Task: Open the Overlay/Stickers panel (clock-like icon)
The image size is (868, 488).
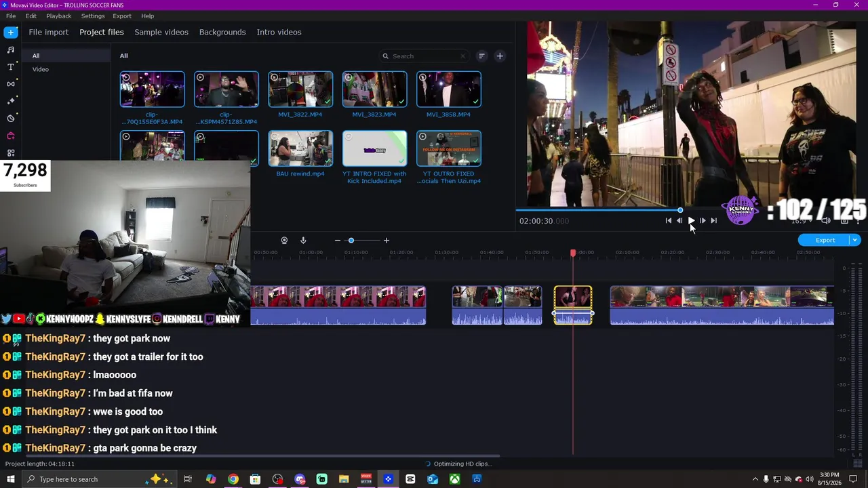Action: pyautogui.click(x=11, y=118)
